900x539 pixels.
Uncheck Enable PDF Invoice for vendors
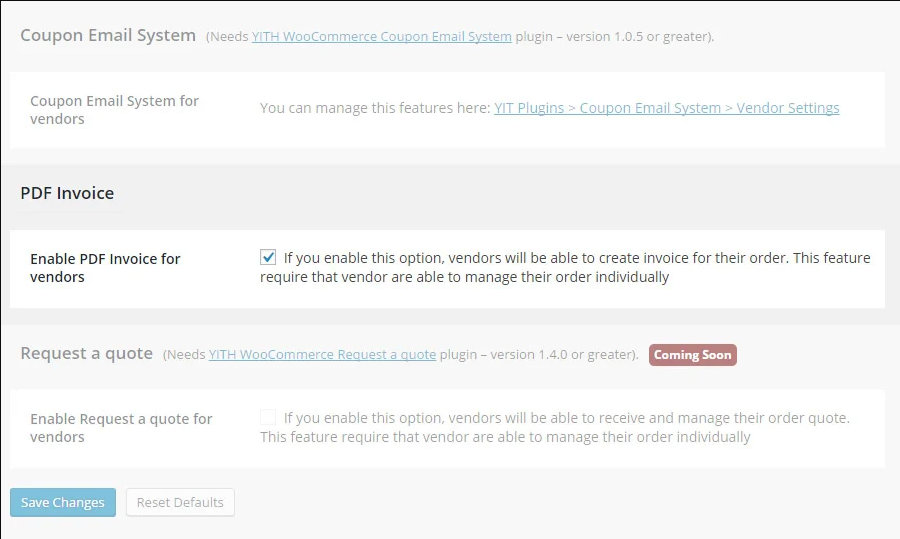[267, 257]
